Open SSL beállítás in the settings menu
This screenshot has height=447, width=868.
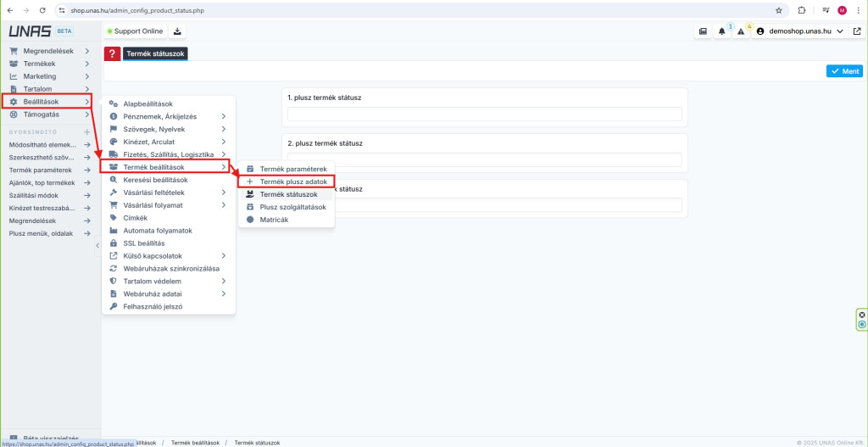[x=143, y=243]
